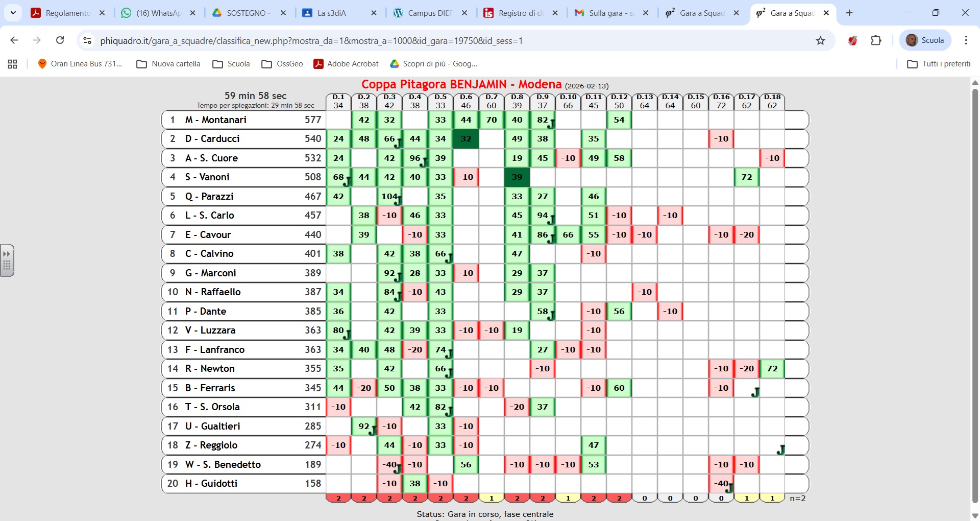The height and width of the screenshot is (521, 980).
Task: Open the browser extensions puzzle icon
Action: pos(876,40)
